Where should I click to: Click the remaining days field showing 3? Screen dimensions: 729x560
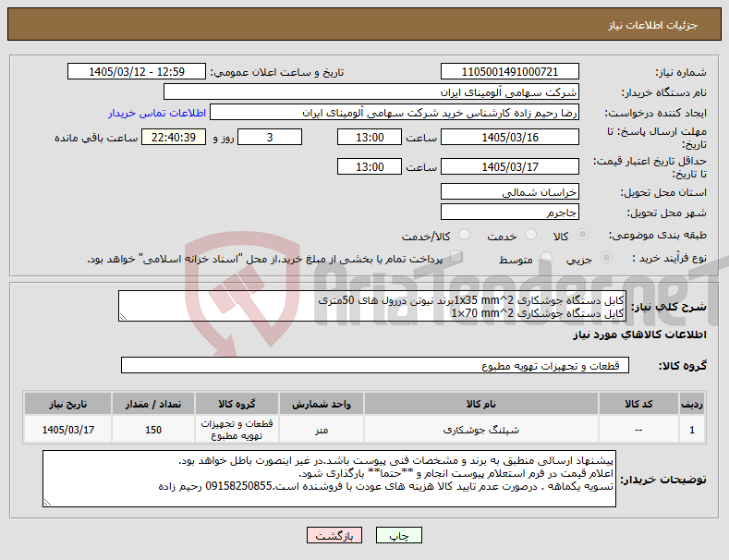(270, 137)
